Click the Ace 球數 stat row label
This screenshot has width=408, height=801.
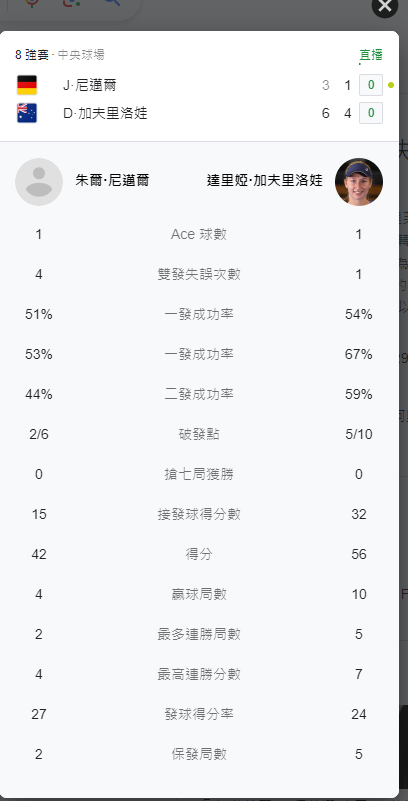pyautogui.click(x=199, y=234)
